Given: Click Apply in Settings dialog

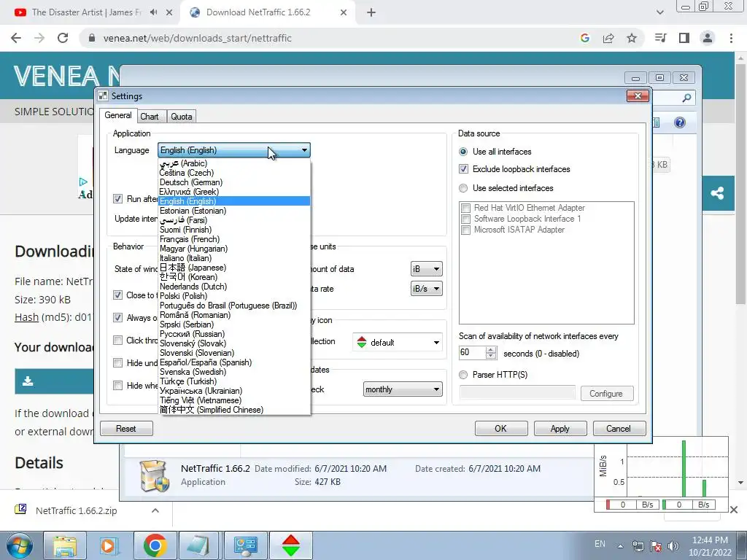Looking at the screenshot, I should click(x=560, y=429).
